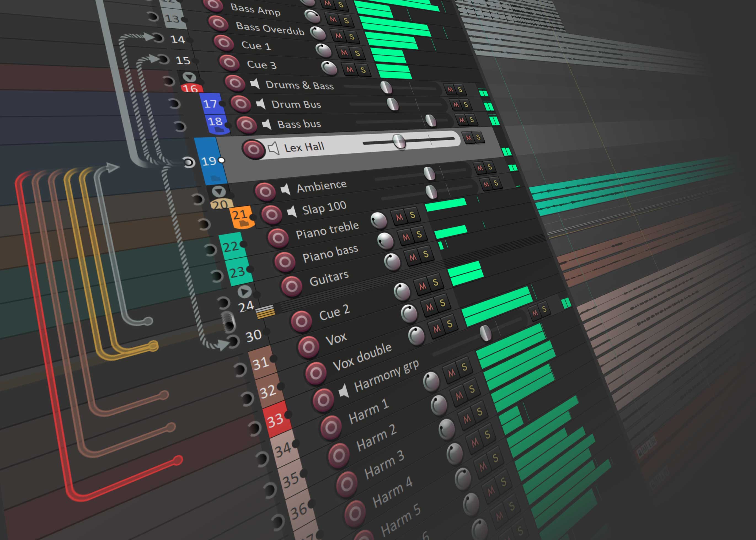Click the Guitars track record arm button
This screenshot has height=540, width=756.
click(x=292, y=286)
